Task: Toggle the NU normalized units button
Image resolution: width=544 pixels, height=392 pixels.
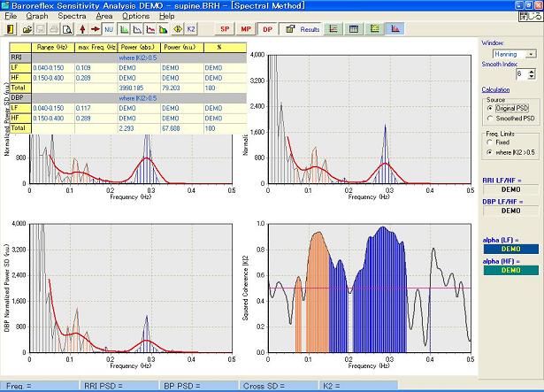Action: click(x=109, y=29)
